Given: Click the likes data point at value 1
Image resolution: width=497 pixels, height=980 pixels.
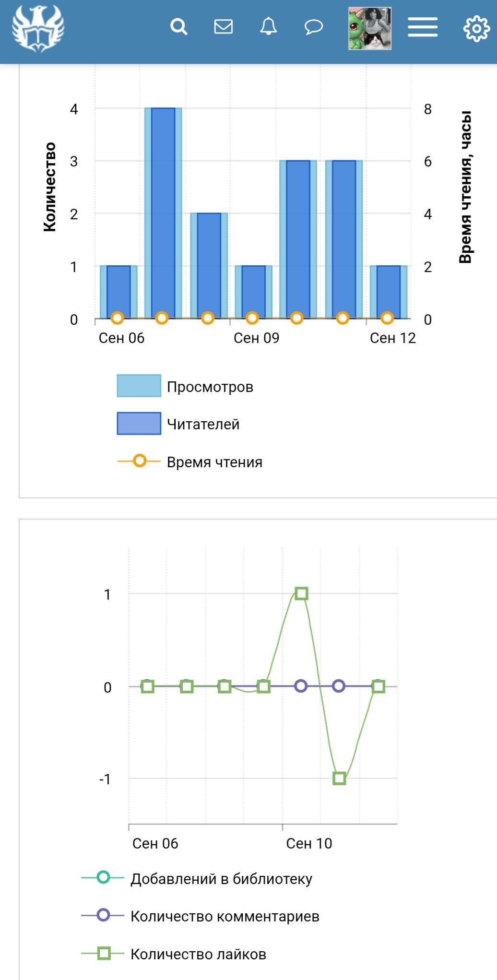Looking at the screenshot, I should [x=301, y=593].
